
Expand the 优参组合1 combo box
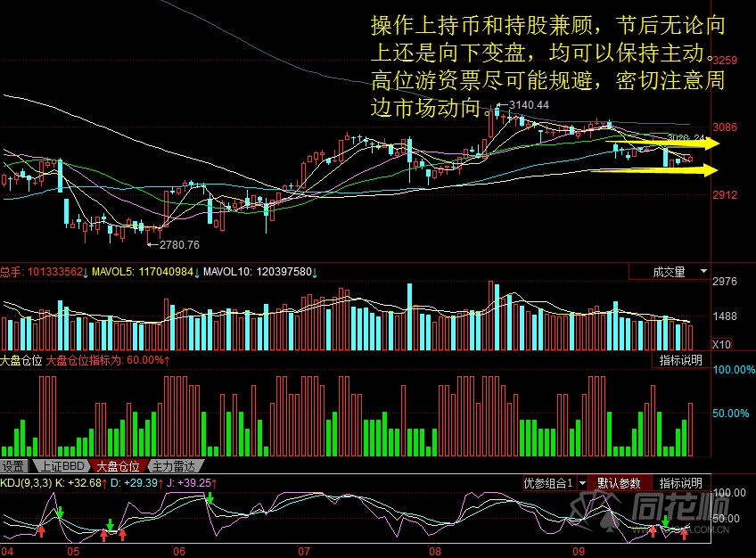pos(555,483)
